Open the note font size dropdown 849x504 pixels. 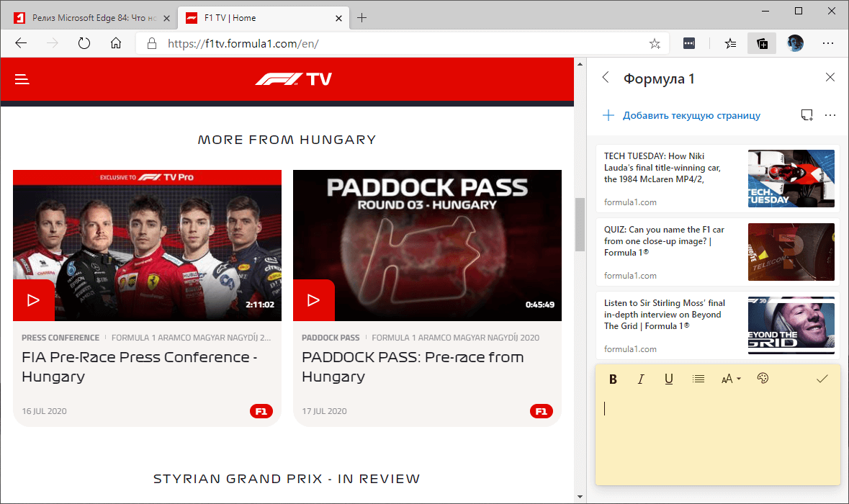tap(731, 379)
